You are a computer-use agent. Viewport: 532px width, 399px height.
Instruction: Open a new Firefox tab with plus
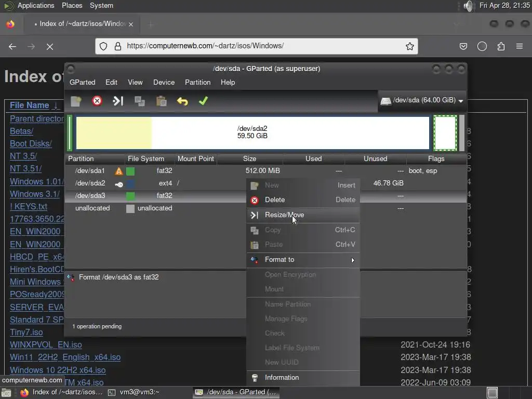pos(151,24)
